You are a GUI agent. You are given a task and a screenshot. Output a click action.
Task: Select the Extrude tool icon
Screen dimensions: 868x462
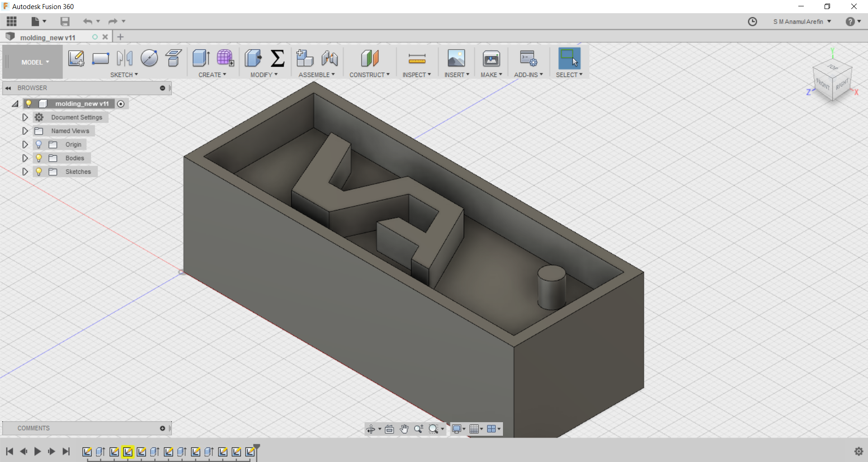[201, 58]
